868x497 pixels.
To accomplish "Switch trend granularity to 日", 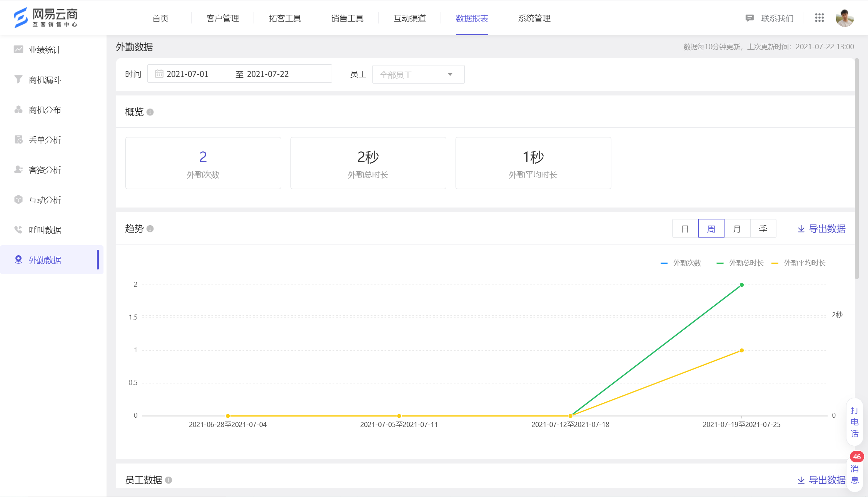I will tap(685, 229).
